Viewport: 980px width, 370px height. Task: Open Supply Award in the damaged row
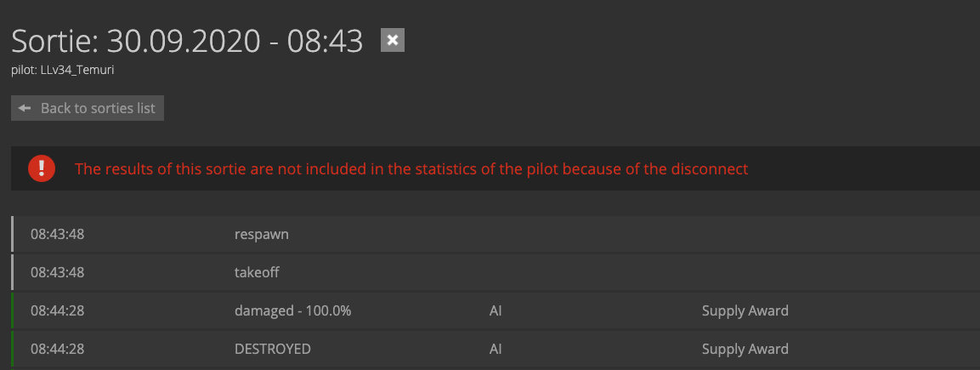click(745, 310)
